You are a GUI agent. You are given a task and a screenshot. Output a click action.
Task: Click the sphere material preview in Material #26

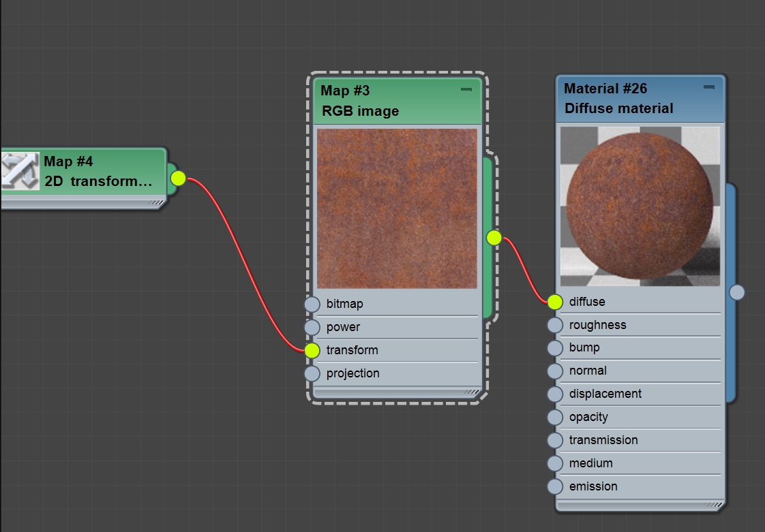pyautogui.click(x=640, y=206)
